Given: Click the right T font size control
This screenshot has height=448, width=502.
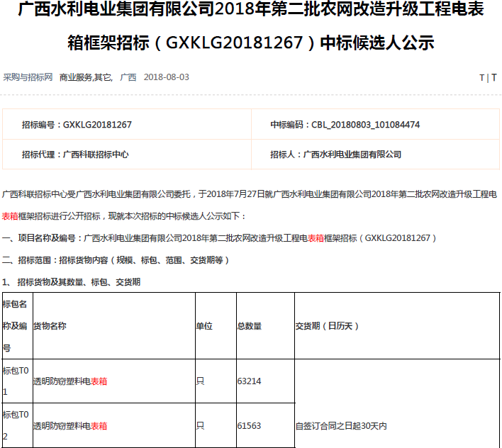Looking at the screenshot, I should click(x=494, y=77).
